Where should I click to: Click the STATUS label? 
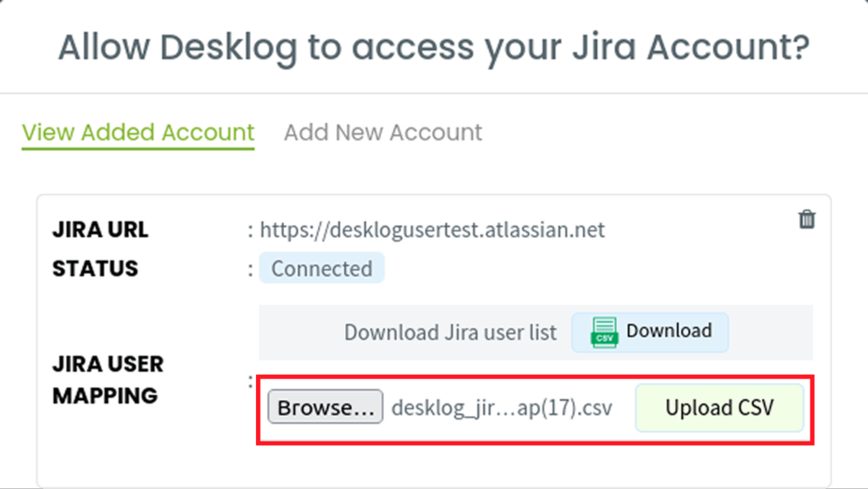click(95, 269)
